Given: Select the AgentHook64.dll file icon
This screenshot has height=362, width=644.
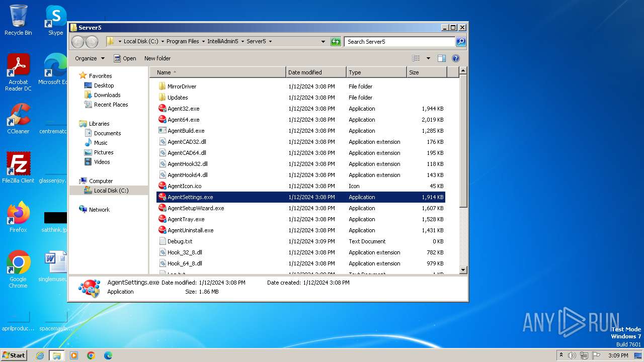Looking at the screenshot, I should click(163, 175).
